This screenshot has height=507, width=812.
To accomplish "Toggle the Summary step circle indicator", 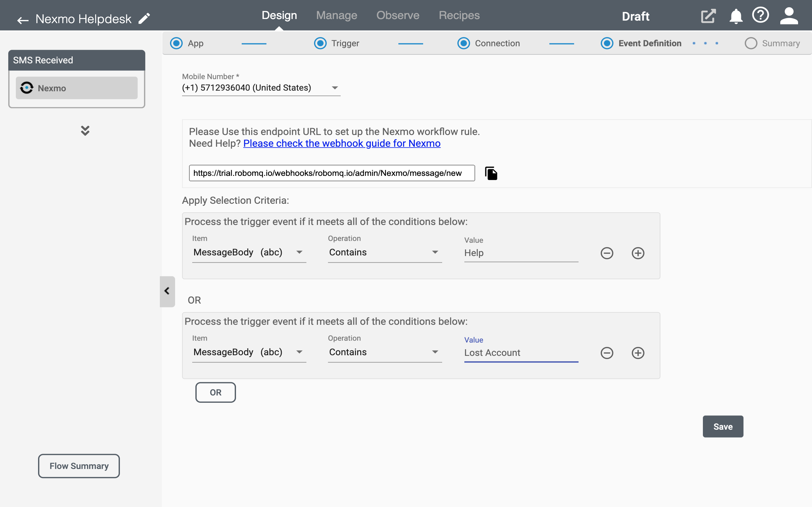I will (750, 43).
